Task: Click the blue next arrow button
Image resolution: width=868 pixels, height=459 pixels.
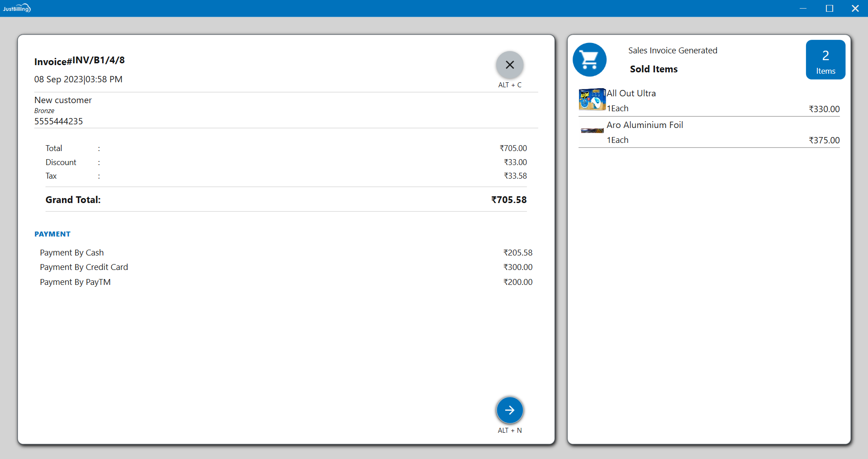Action: tap(509, 410)
